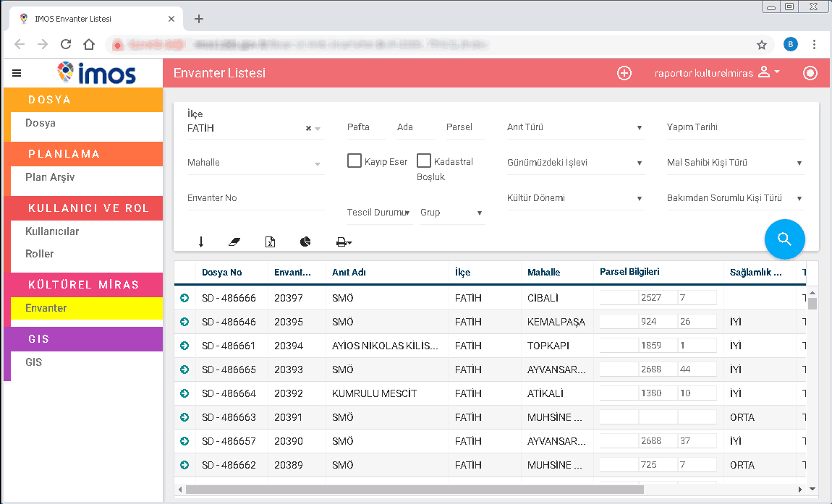Open row arrow for SD-486666
Screen dimensions: 832x504
[x=184, y=298]
